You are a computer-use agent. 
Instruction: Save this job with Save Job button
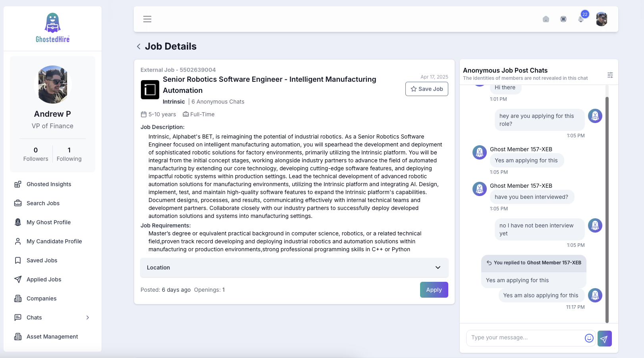pos(427,89)
